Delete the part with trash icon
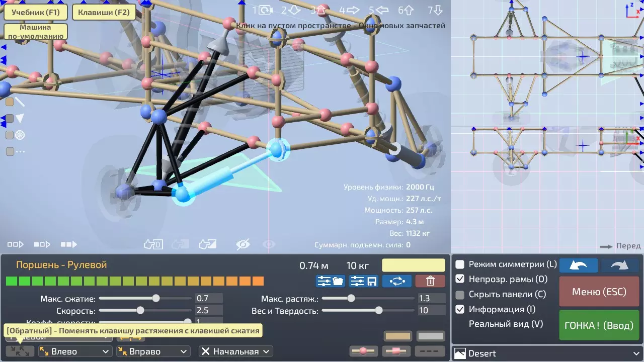 [x=430, y=281]
